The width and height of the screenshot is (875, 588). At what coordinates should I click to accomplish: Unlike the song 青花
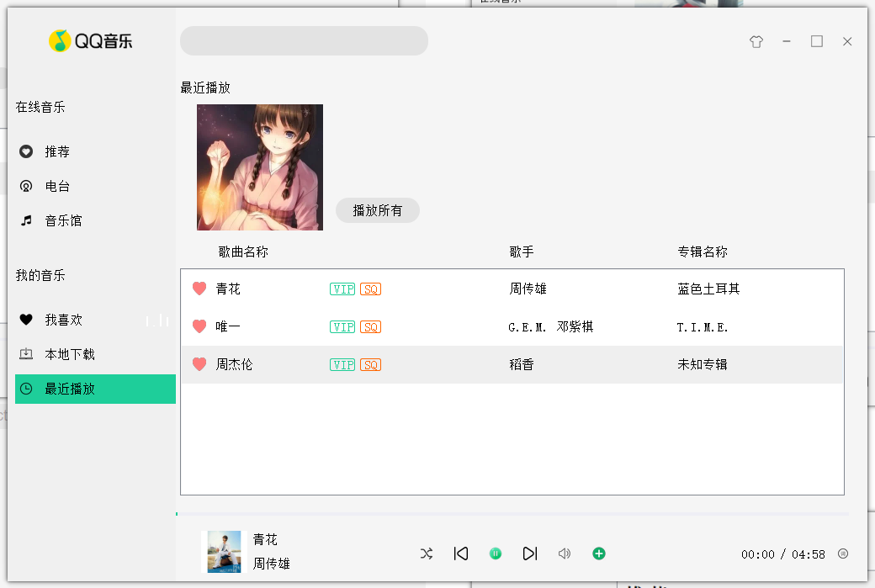(x=199, y=289)
